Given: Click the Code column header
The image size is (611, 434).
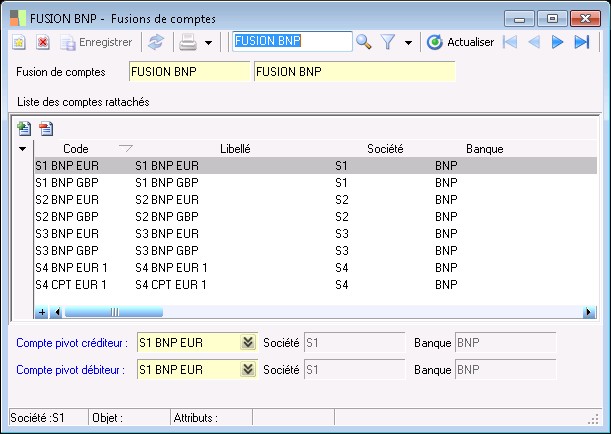Looking at the screenshot, I should (76, 149).
